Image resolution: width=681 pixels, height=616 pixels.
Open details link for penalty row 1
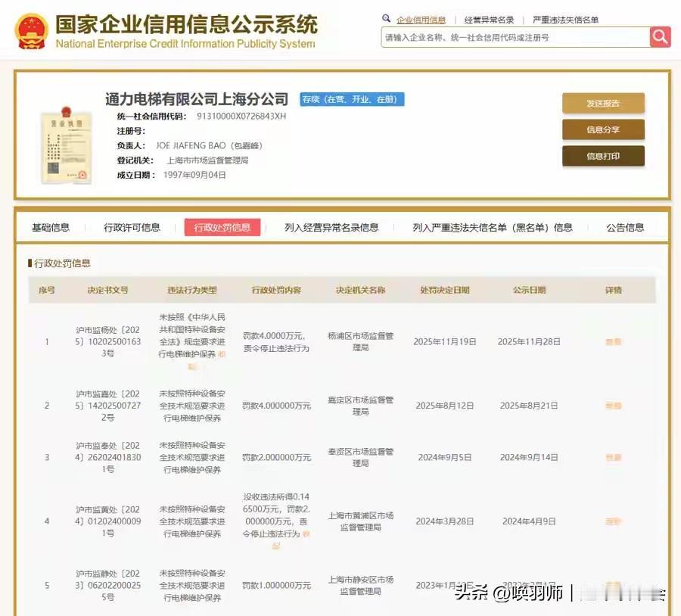pos(613,342)
